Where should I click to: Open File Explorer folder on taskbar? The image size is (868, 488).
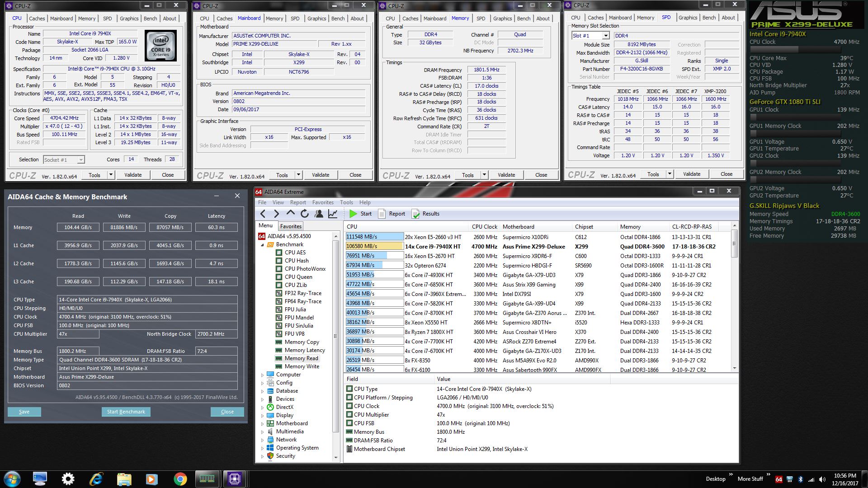(x=124, y=479)
